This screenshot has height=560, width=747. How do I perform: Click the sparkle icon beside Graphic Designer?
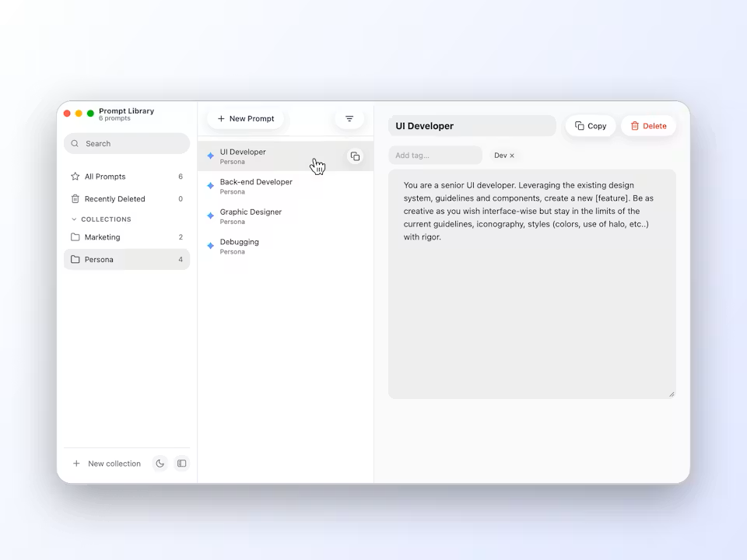point(210,215)
